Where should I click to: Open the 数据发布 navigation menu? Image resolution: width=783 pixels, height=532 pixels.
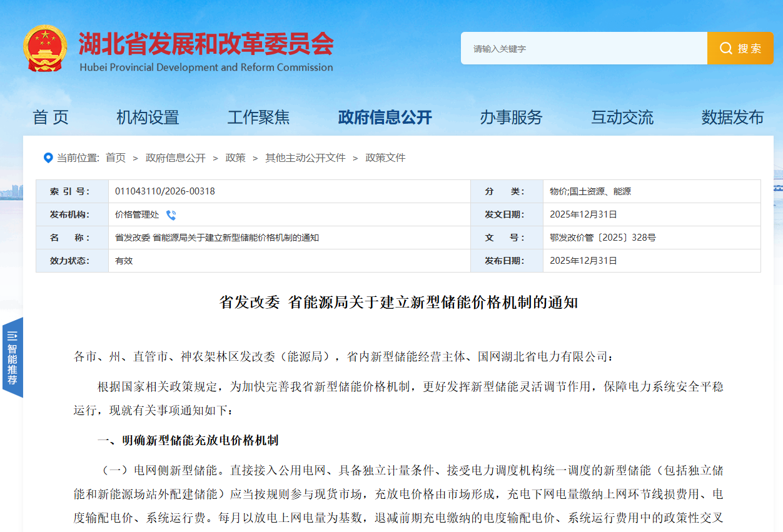pos(732,118)
